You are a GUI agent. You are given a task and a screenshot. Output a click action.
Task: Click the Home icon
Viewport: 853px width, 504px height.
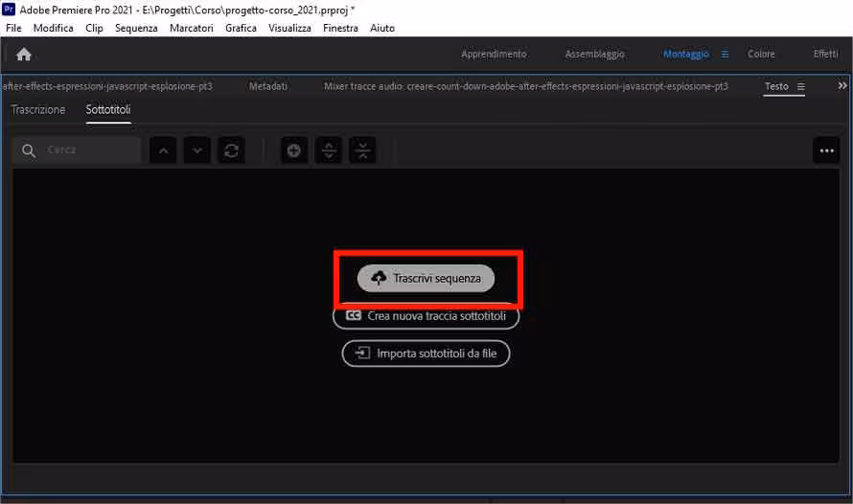point(24,55)
